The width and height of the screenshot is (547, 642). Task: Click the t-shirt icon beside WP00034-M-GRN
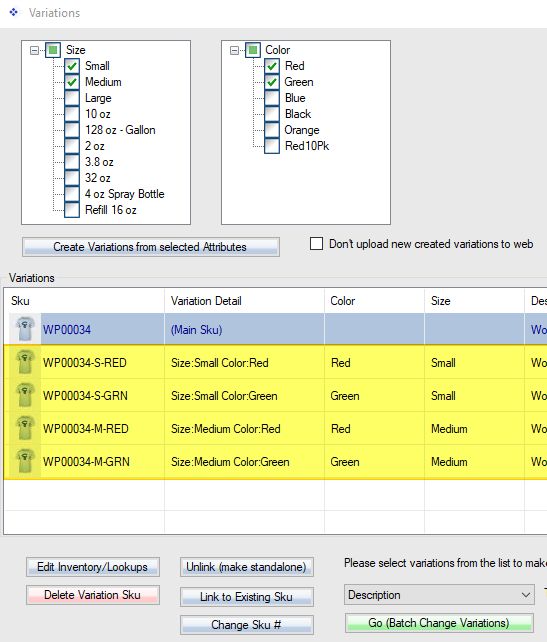pos(25,461)
